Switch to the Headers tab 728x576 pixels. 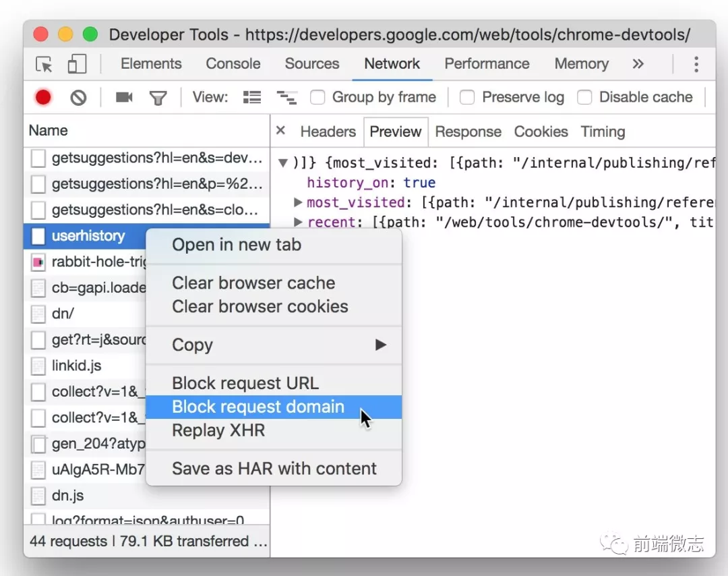328,132
